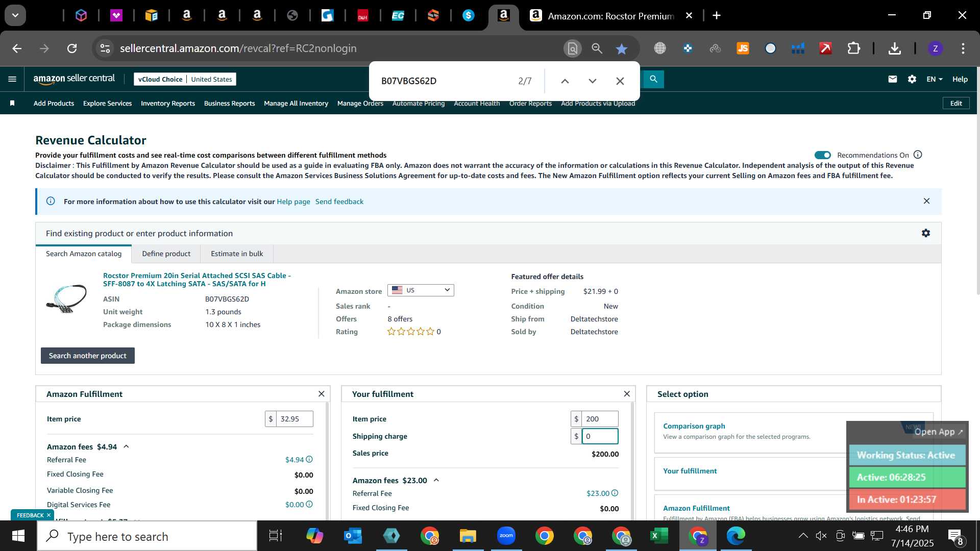
Task: Switch to Search Amazon catalog tab
Action: click(x=84, y=254)
